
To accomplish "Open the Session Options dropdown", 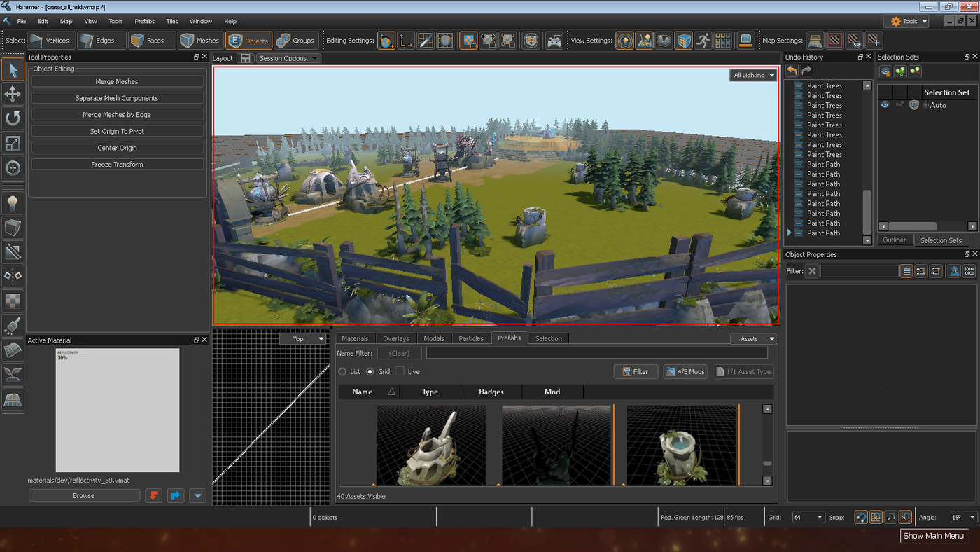I will pos(288,58).
